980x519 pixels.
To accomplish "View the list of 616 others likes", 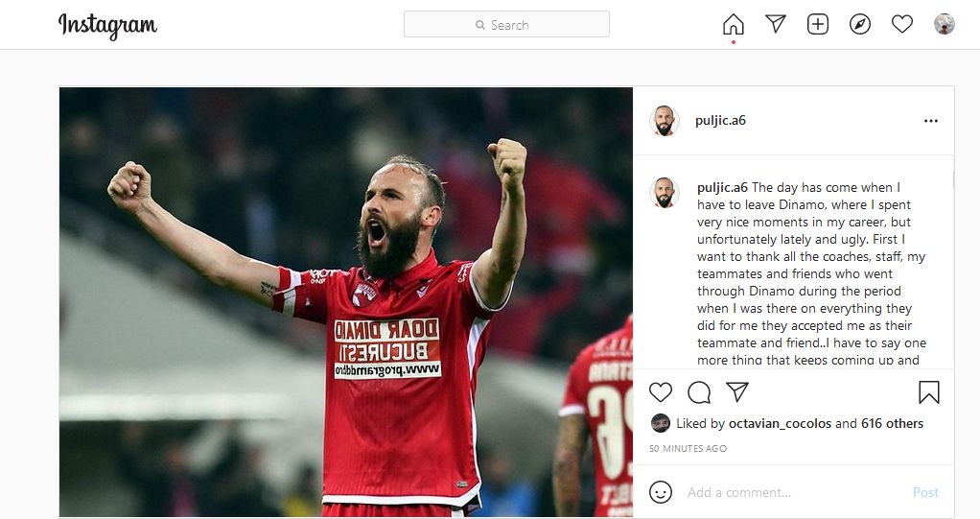I will 892,423.
